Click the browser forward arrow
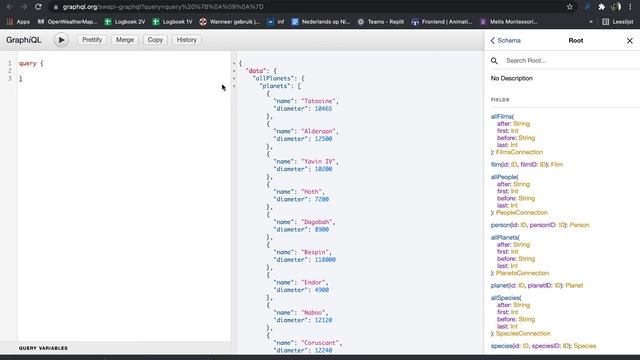This screenshot has height=360, width=640. (24, 7)
